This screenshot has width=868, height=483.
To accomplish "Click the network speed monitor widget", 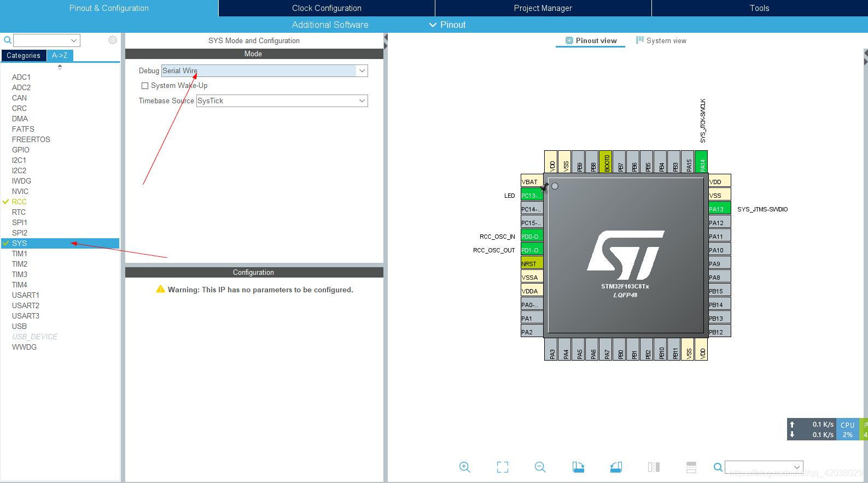I will 812,429.
